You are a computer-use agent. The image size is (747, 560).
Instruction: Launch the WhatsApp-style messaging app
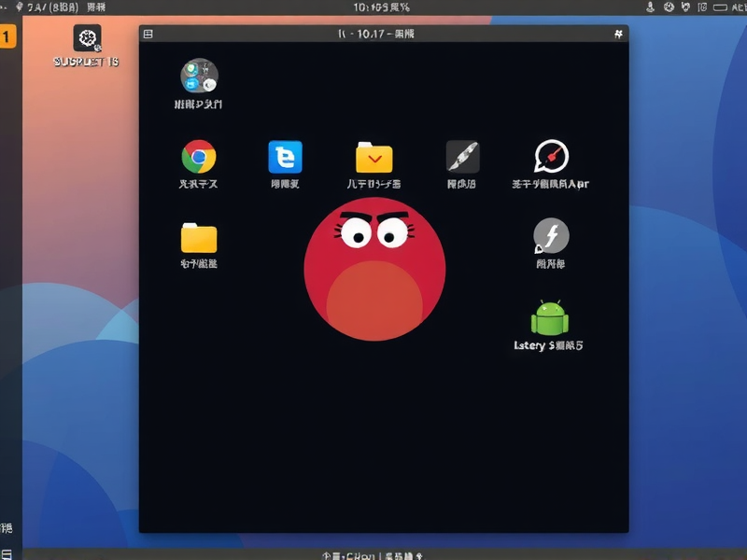pyautogui.click(x=549, y=157)
